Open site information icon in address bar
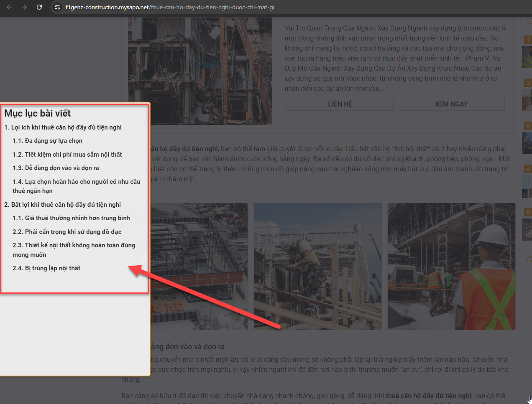 (x=57, y=7)
